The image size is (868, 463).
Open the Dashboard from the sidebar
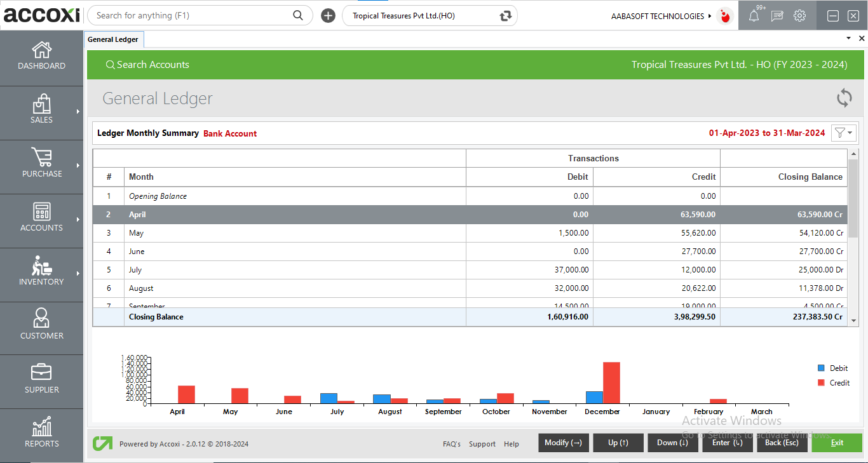tap(41, 56)
